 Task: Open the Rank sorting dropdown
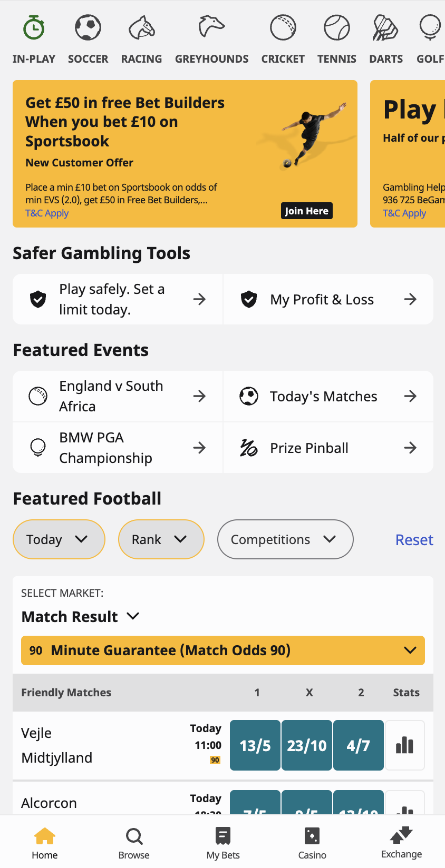point(161,539)
